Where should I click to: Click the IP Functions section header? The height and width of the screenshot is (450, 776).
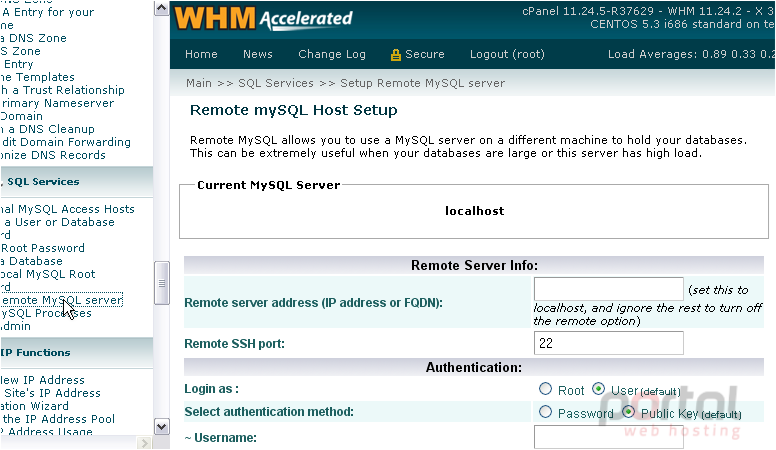click(x=76, y=353)
